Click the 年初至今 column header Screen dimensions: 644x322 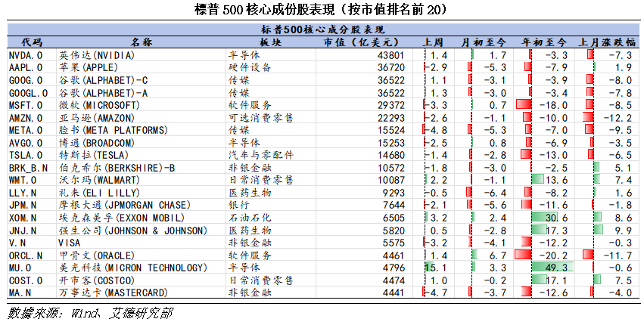click(x=544, y=42)
